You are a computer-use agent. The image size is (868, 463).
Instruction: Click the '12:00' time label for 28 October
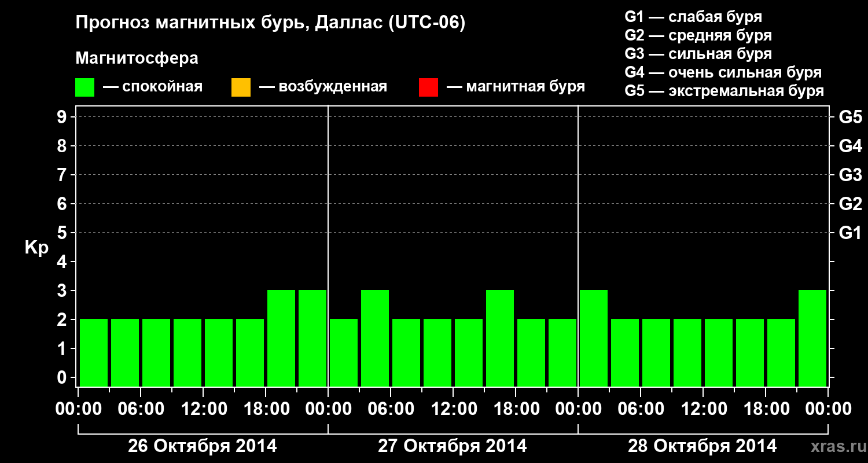pos(704,409)
